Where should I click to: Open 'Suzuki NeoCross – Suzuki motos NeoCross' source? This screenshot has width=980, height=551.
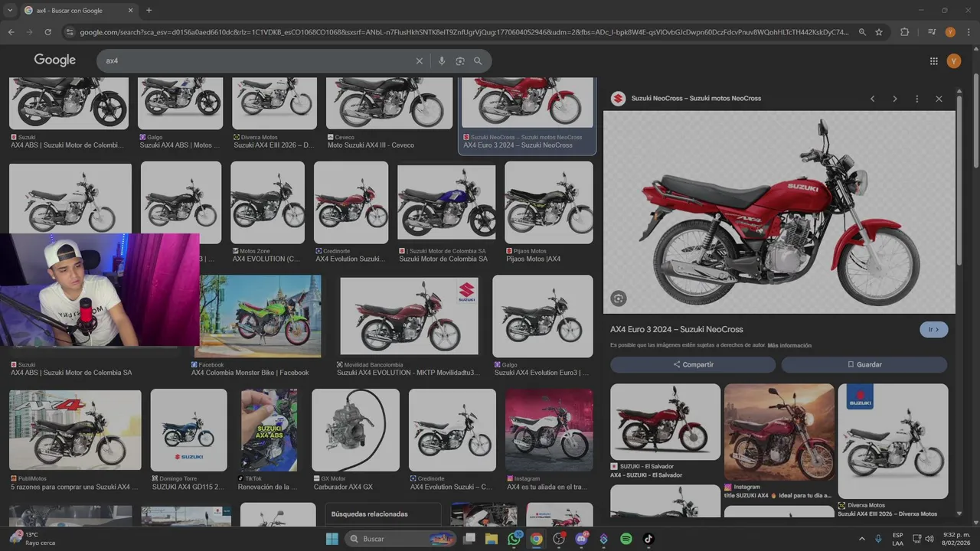[x=696, y=99]
